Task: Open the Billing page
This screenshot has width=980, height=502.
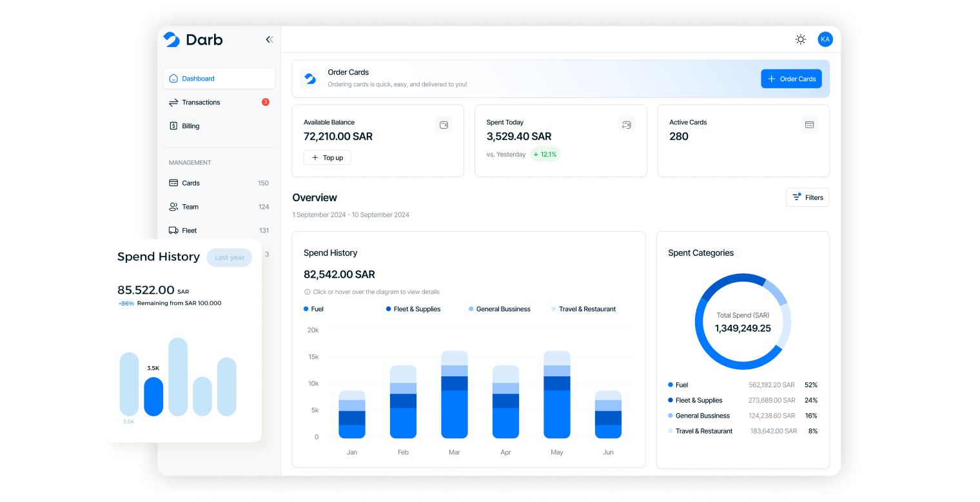Action: click(x=190, y=126)
